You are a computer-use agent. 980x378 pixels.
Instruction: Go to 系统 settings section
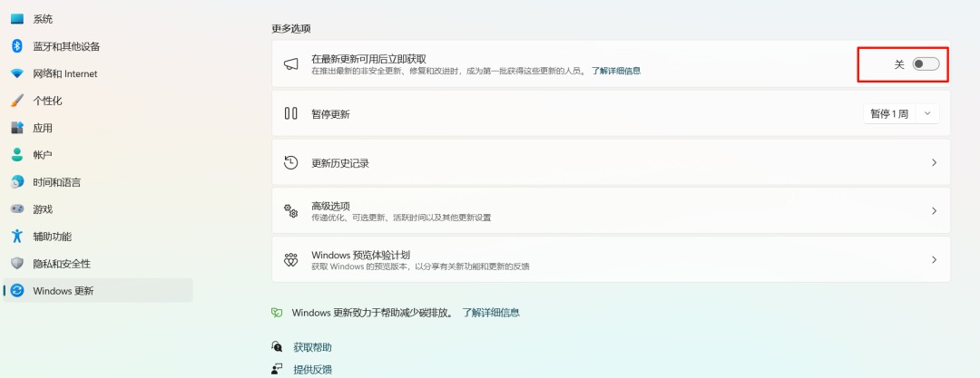pyautogui.click(x=98, y=19)
